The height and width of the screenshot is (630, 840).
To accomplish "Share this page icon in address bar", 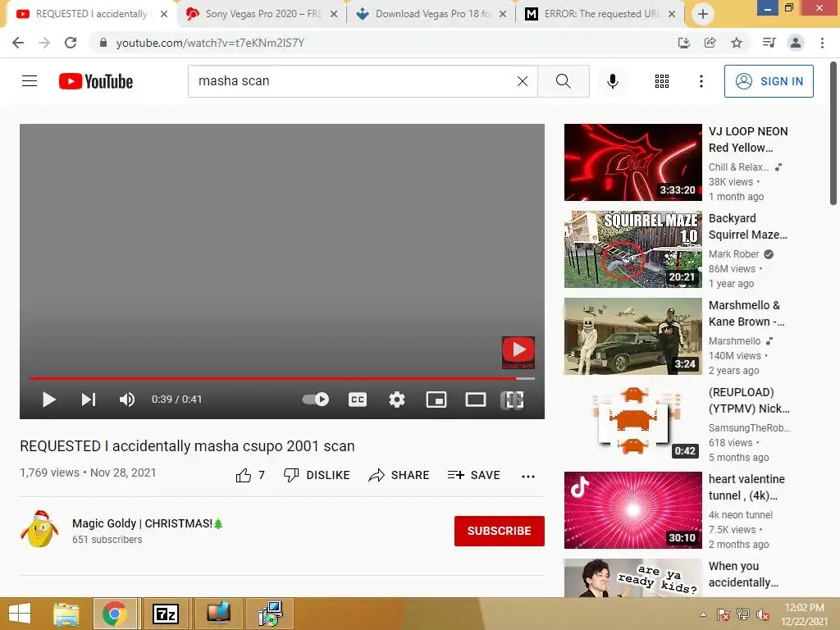I will click(710, 43).
